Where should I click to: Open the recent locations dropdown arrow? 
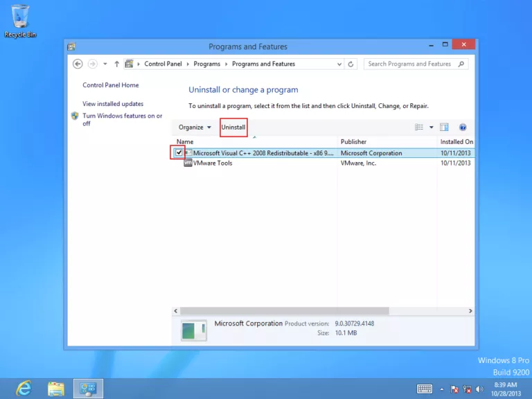tap(105, 64)
